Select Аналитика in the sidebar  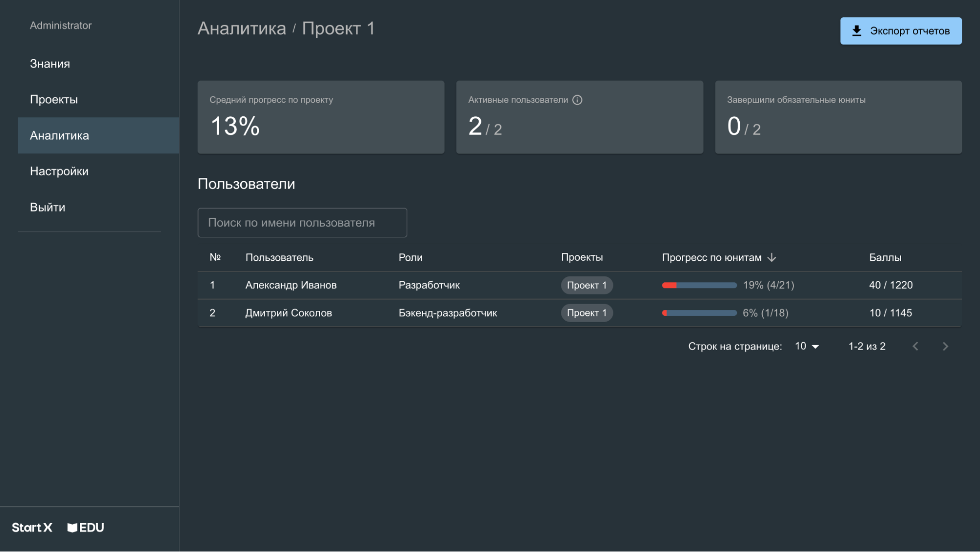[59, 135]
